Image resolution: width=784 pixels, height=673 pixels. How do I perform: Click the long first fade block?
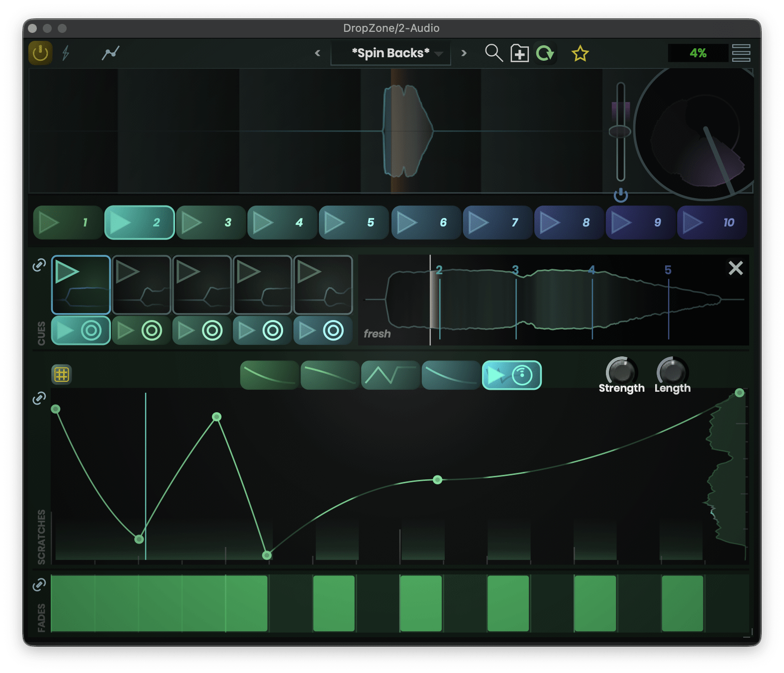pos(159,603)
